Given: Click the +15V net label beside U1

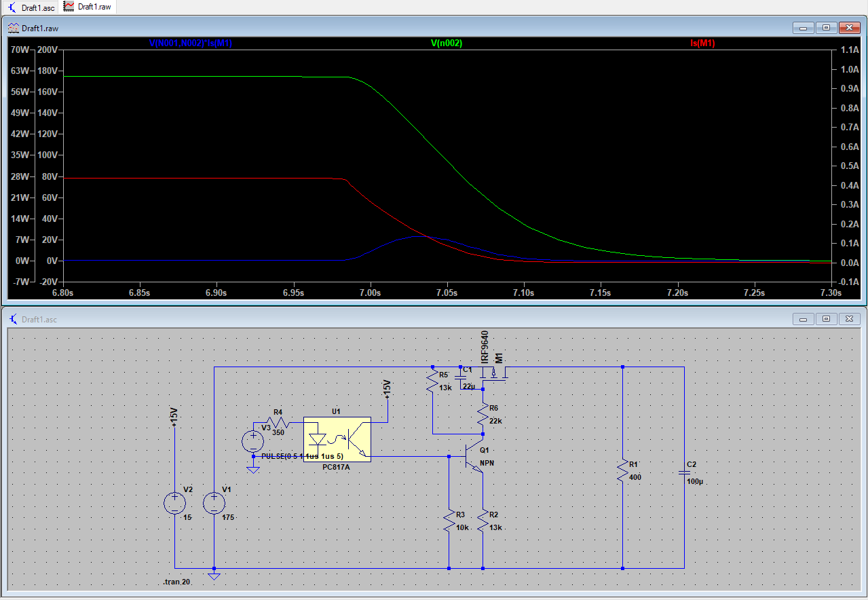Looking at the screenshot, I should click(387, 390).
